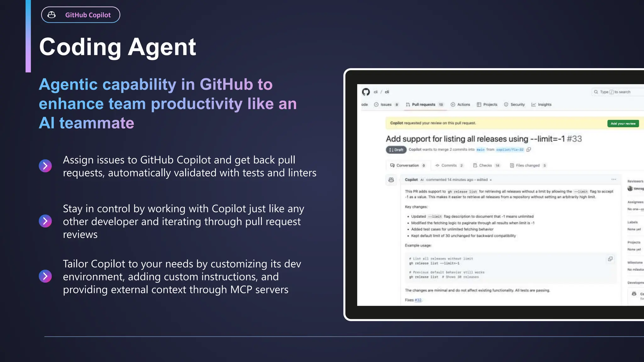Screen dimensions: 644x362
Task: Switch to the Conversation tab
Action: [408, 166]
